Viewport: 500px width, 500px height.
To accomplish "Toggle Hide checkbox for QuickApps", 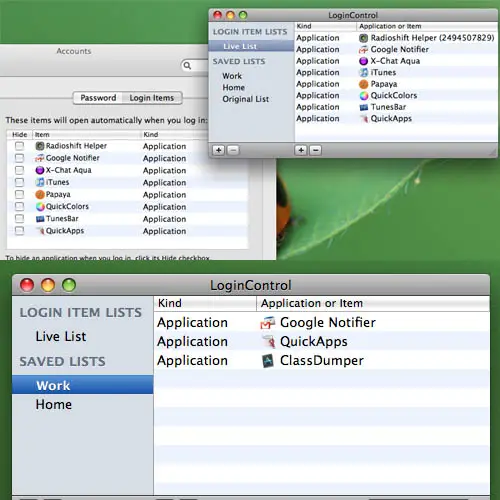I will [x=20, y=231].
